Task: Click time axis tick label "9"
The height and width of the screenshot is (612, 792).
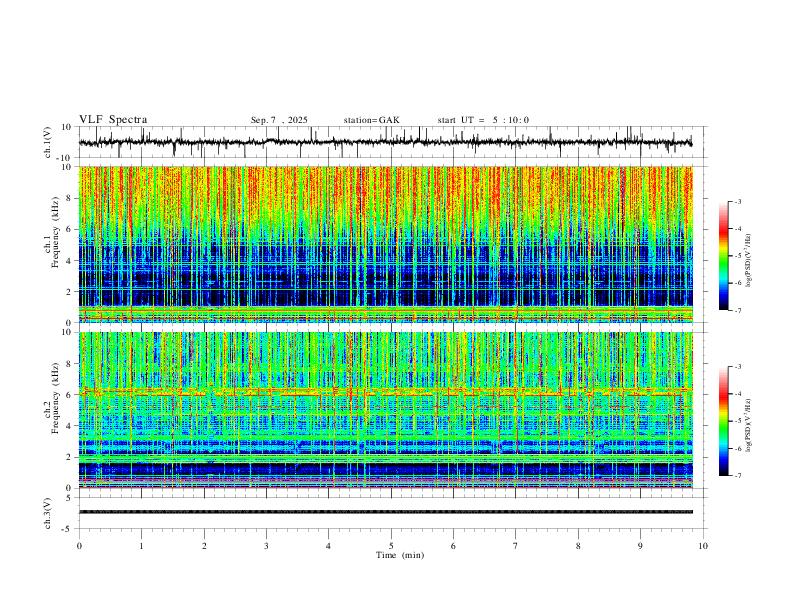Action: click(x=640, y=546)
